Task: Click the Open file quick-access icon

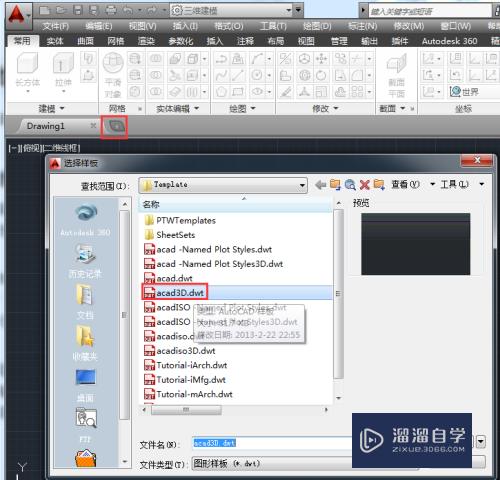Action: [61, 11]
